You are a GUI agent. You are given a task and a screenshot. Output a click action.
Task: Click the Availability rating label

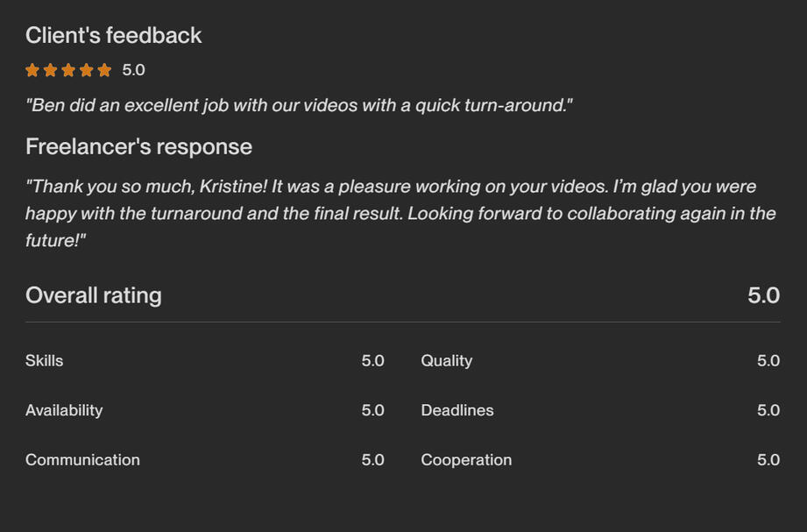64,410
